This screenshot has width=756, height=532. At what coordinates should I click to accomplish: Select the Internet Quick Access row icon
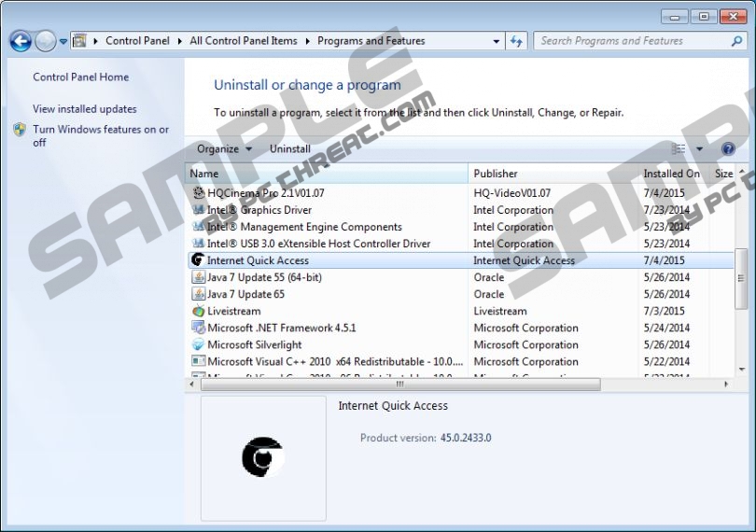[x=198, y=260]
